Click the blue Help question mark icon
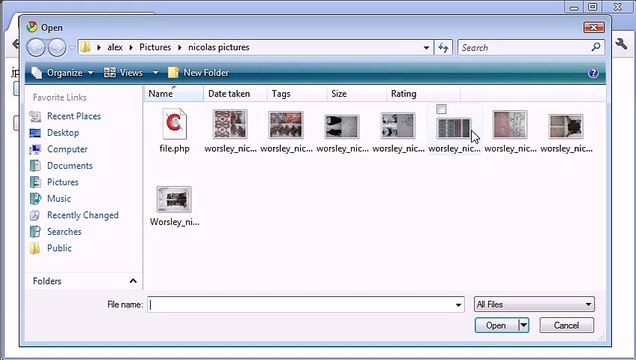Image resolution: width=636 pixels, height=360 pixels. click(x=593, y=73)
